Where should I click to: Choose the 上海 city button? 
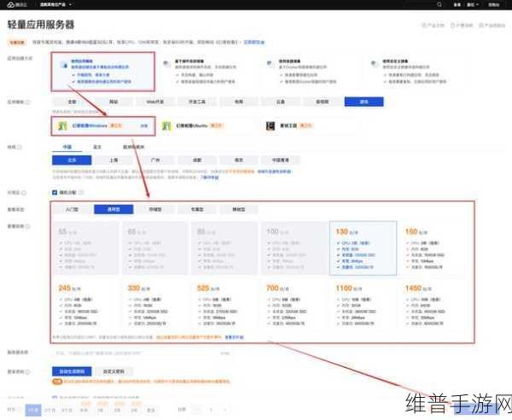113,160
